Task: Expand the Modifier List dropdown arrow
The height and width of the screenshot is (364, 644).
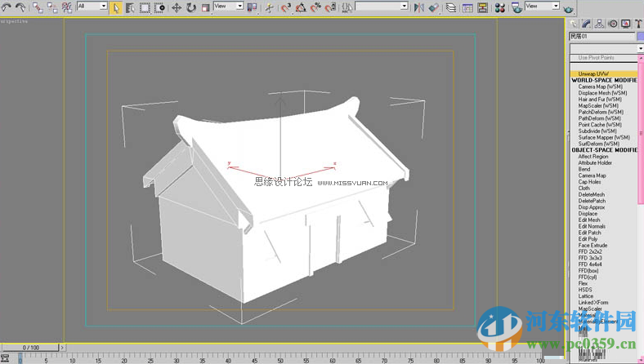Action: [x=640, y=48]
